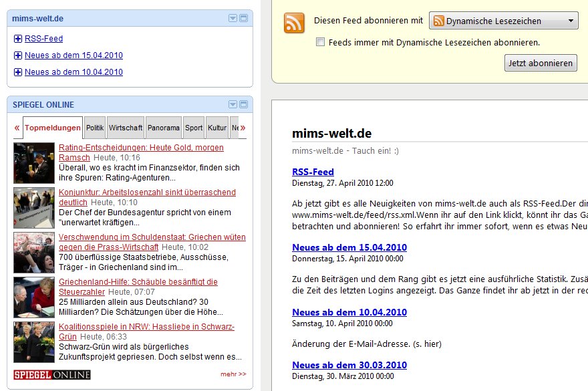Expand the Neues ab dem 15.04.2010 entry
Image resolution: width=588 pixels, height=391 pixels.
coord(18,55)
